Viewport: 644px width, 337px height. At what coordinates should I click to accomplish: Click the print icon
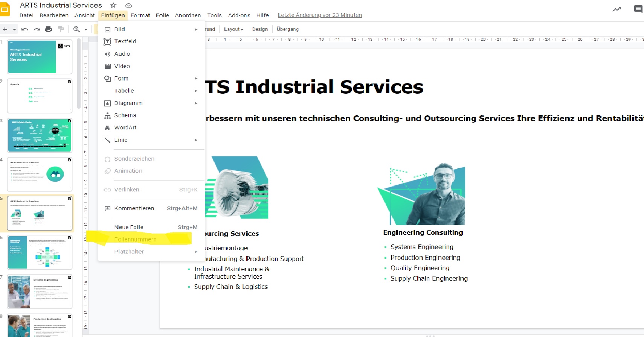(49, 29)
